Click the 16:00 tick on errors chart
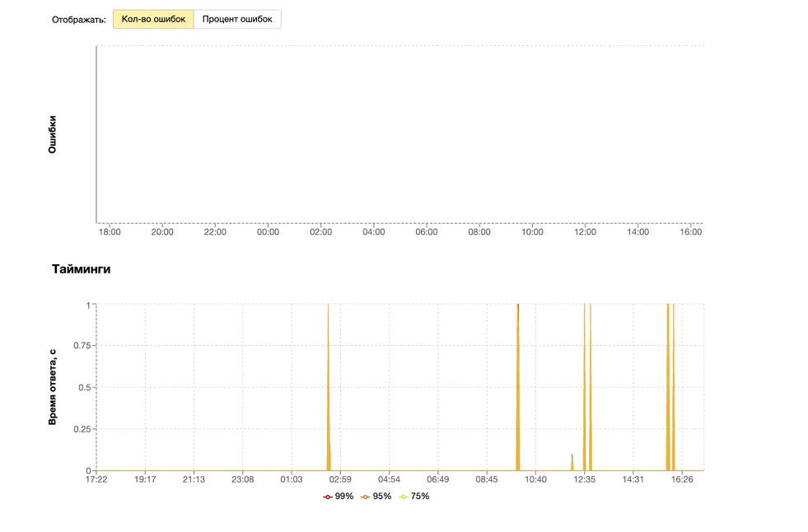This screenshot has height=532, width=808. coord(690,231)
